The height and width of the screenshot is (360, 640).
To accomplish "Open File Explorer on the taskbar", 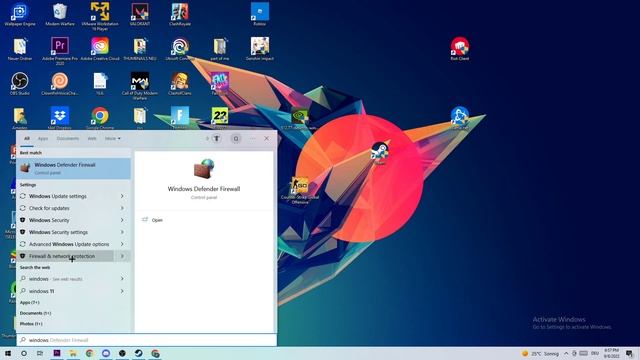I will pos(73,353).
